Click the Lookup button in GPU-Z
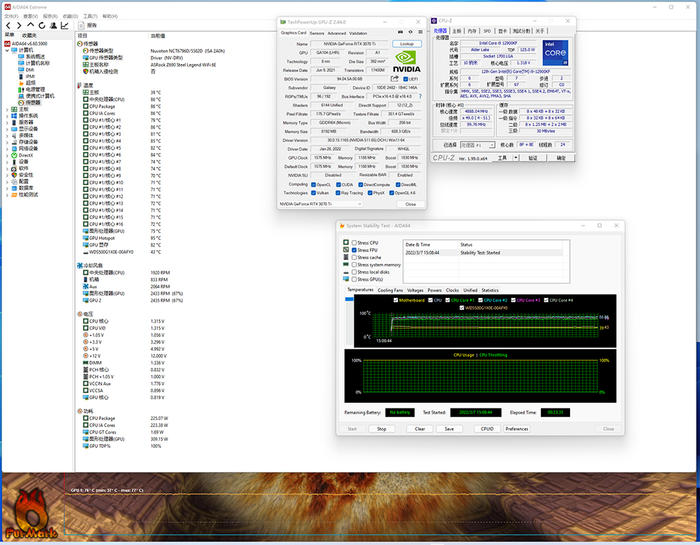Viewport: 700px width, 545px height. click(x=406, y=44)
